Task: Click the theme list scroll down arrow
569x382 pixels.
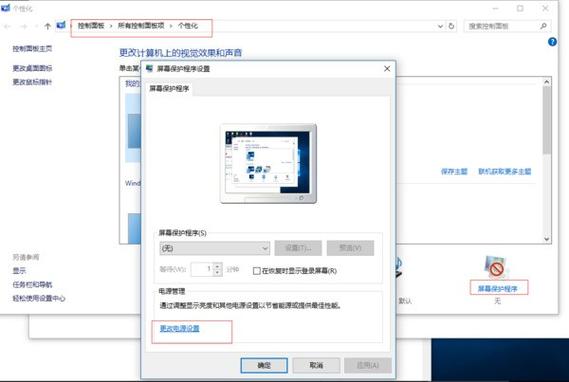Action: coord(547,239)
